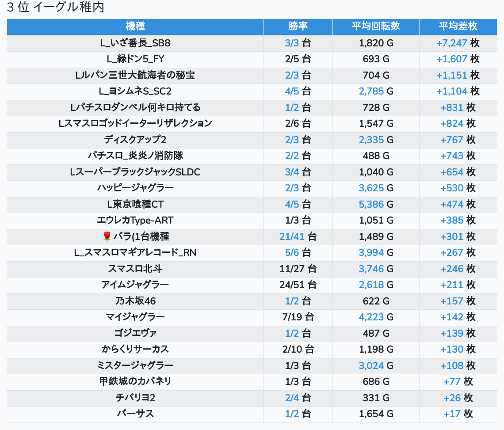Select machine name エウレカType-ART
Viewport: 504px width, 430px height.
tap(135, 221)
